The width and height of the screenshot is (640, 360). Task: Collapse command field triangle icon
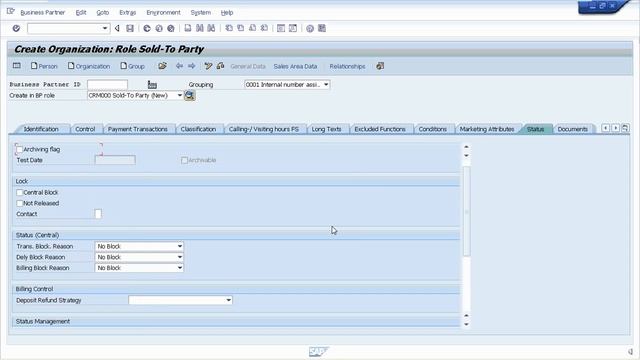[117, 28]
